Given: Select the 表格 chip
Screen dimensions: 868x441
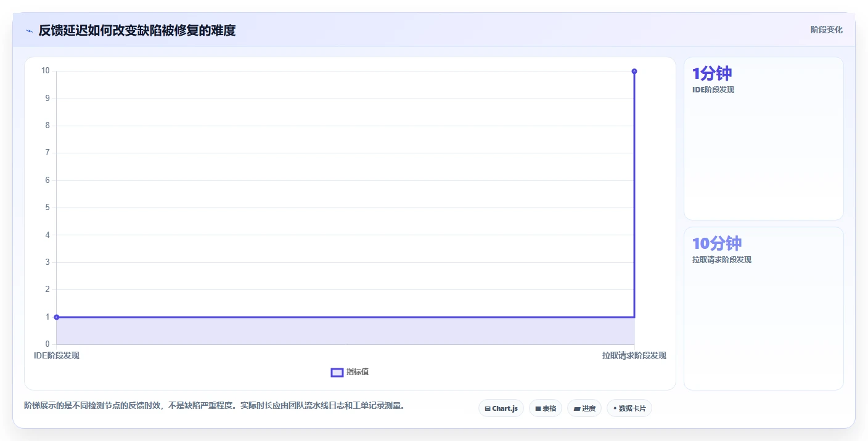Looking at the screenshot, I should 546,408.
